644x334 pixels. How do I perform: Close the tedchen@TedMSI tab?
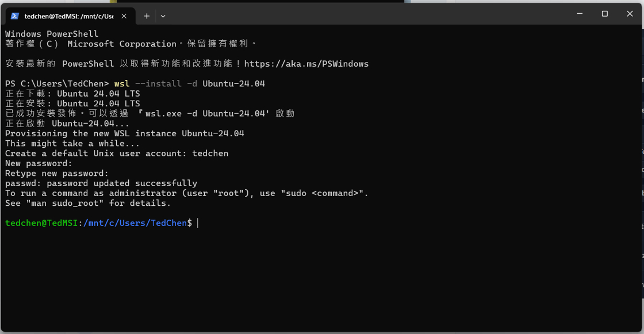click(x=124, y=16)
